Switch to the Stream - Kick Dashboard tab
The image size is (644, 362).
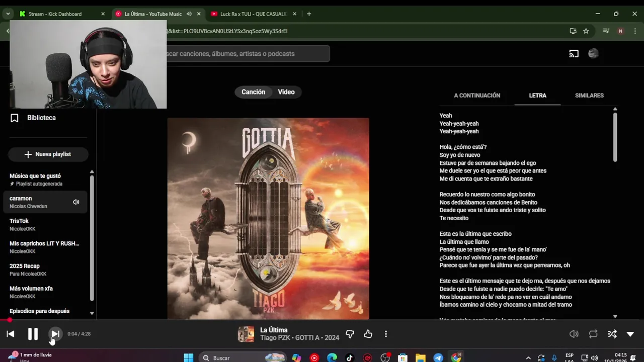pos(55,14)
